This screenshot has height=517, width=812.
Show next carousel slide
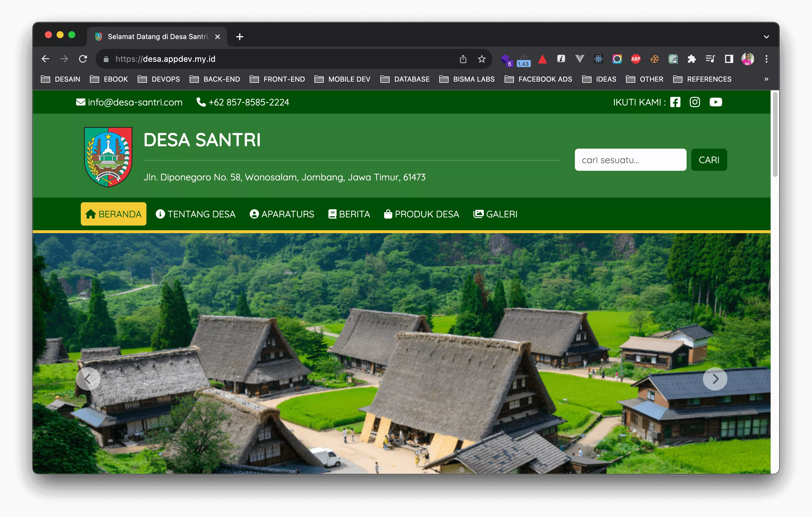tap(715, 379)
